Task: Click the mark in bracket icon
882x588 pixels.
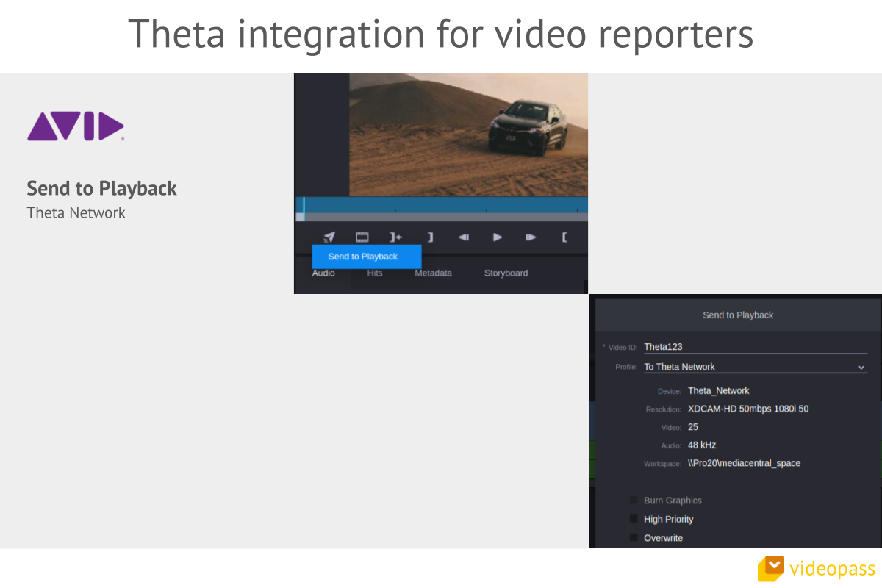Action: pos(564,237)
